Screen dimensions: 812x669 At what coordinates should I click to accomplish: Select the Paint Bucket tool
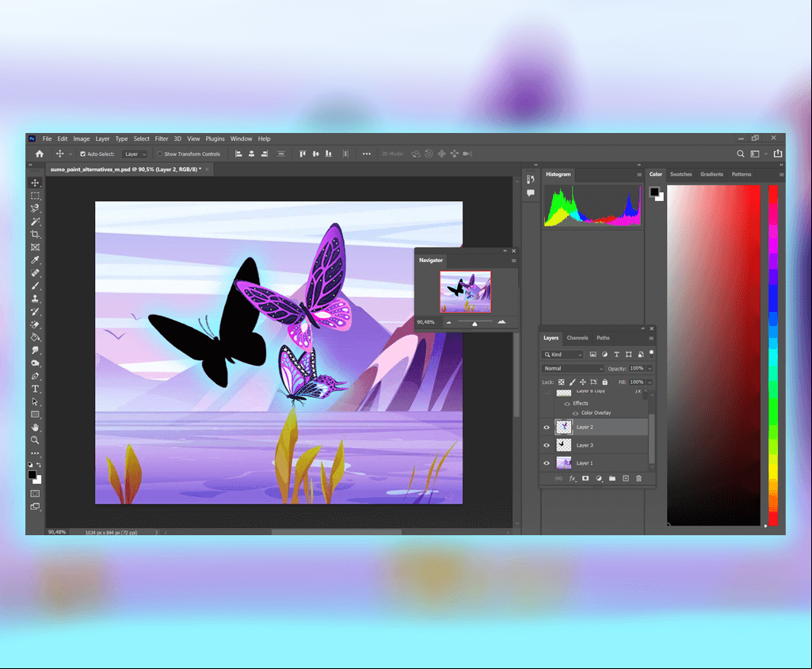pos(35,337)
